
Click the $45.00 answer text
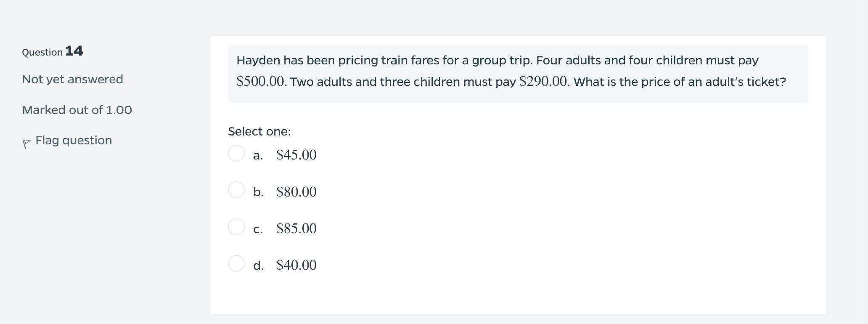(296, 155)
